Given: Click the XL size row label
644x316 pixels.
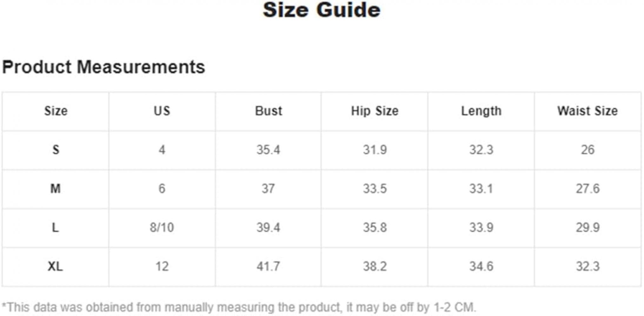Looking at the screenshot, I should (x=55, y=266).
